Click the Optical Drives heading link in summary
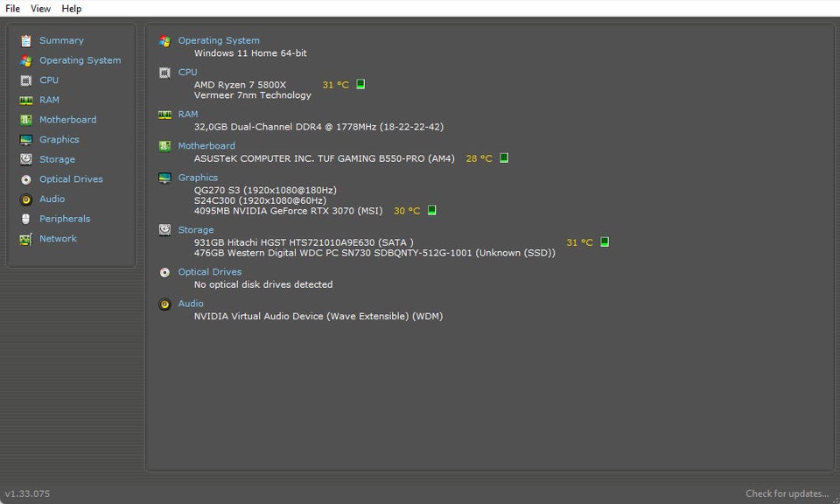The width and height of the screenshot is (840, 504). 209,272
